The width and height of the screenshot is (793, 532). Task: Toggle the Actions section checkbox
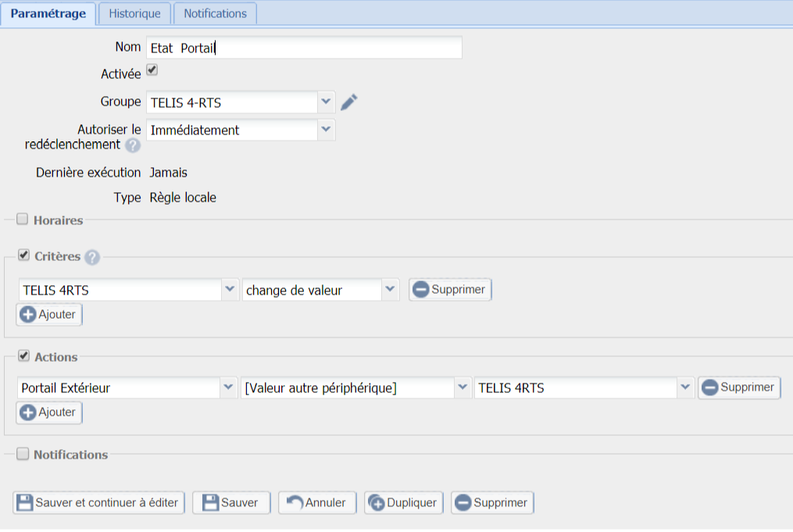click(23, 356)
